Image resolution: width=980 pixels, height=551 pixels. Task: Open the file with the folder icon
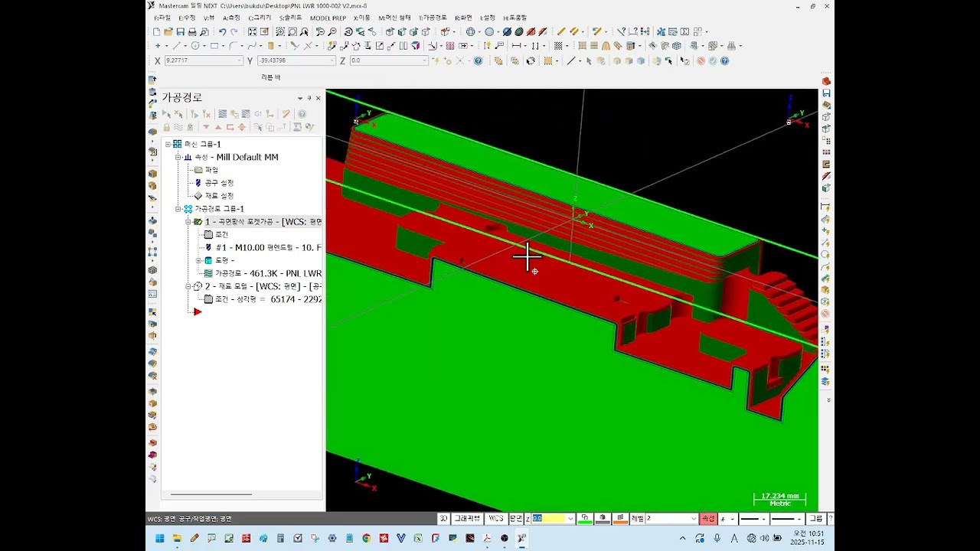coord(168,32)
